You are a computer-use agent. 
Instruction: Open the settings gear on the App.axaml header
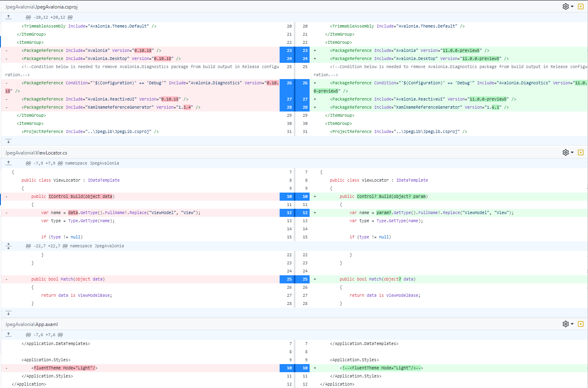(565, 324)
